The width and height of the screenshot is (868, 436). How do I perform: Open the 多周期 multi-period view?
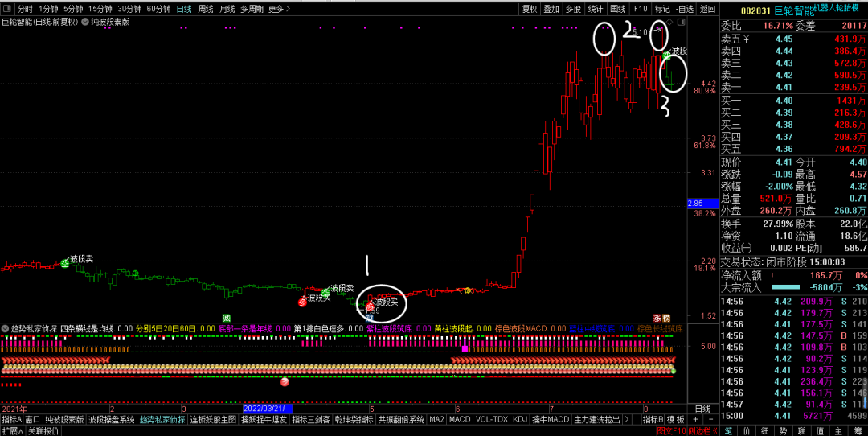pyautogui.click(x=252, y=9)
